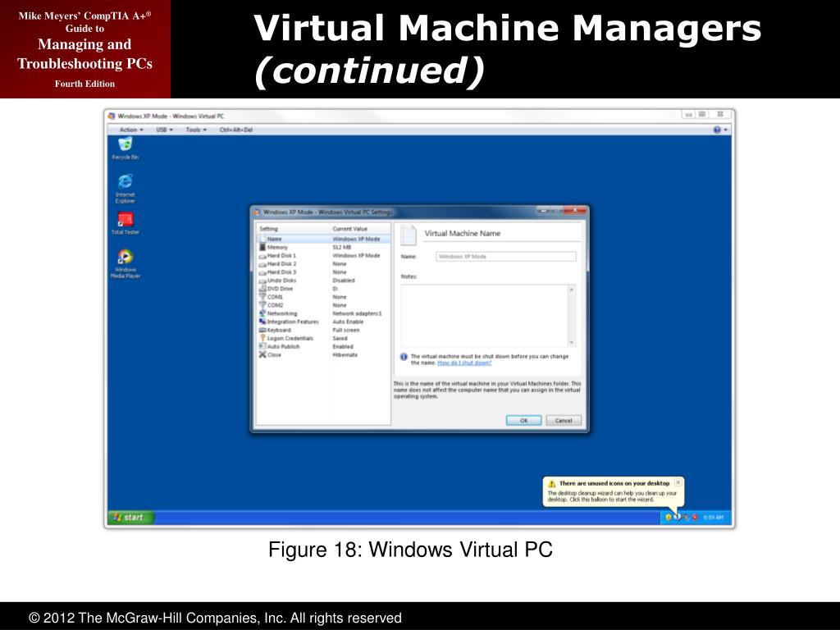The width and height of the screenshot is (840, 630).
Task: Select the Networking setting icon
Action: click(x=262, y=313)
